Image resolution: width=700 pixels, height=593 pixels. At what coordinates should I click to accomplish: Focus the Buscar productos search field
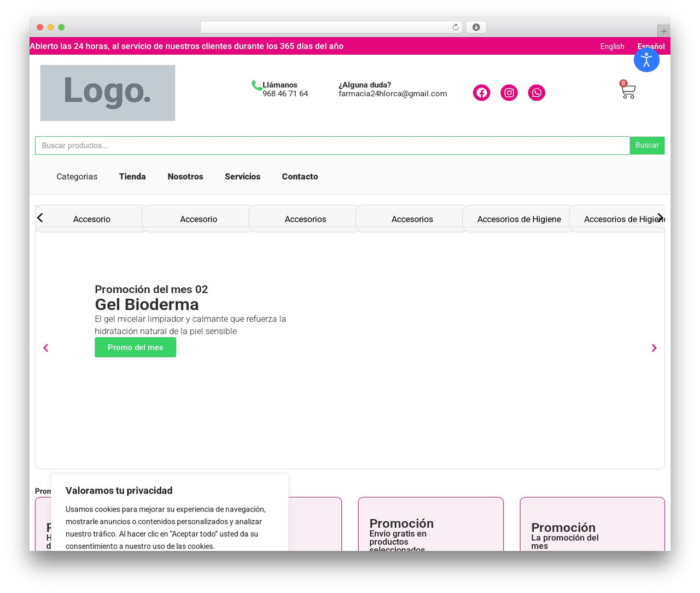(x=332, y=146)
